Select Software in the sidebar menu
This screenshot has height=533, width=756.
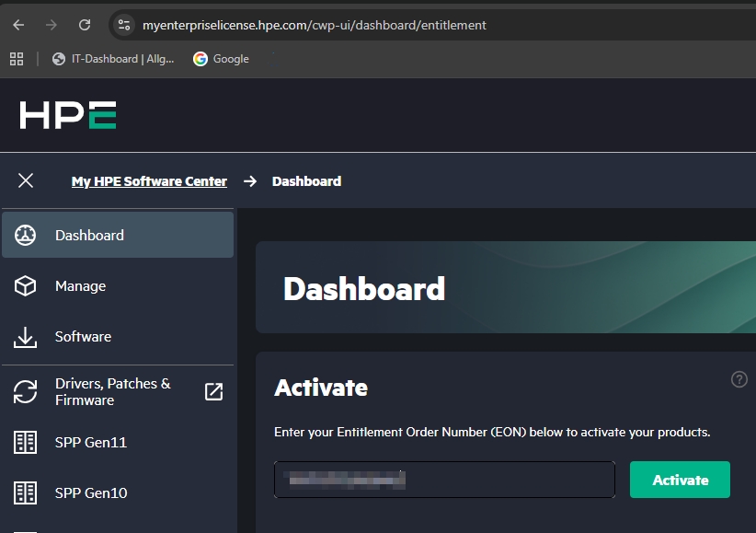tap(83, 337)
